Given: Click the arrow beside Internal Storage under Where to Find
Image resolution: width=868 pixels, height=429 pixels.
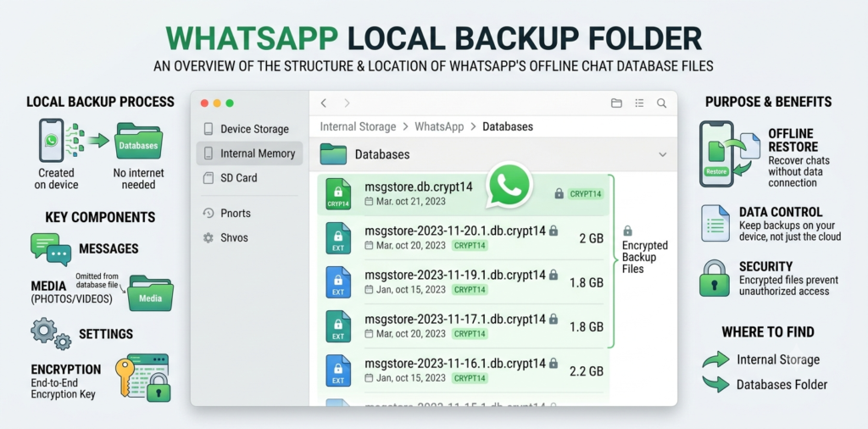Looking at the screenshot, I should (715, 359).
